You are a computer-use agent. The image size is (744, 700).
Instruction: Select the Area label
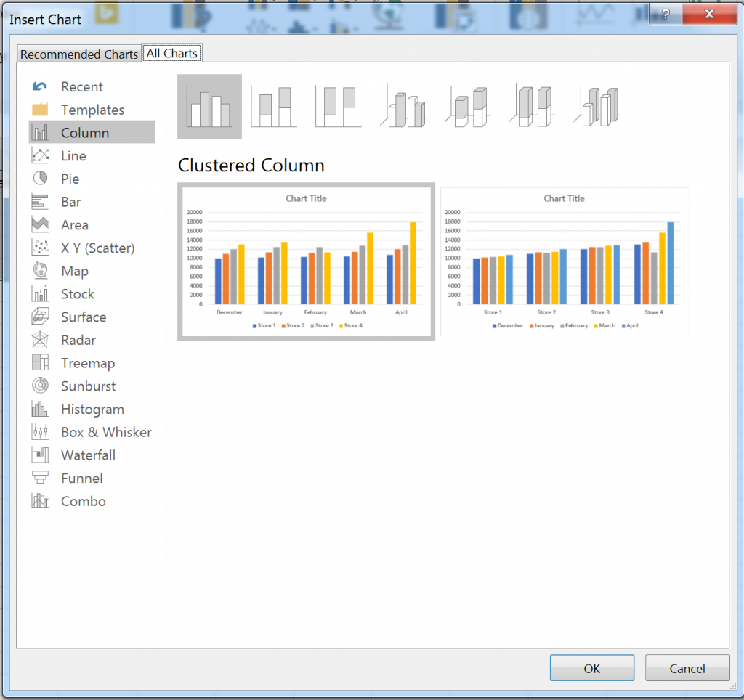75,225
